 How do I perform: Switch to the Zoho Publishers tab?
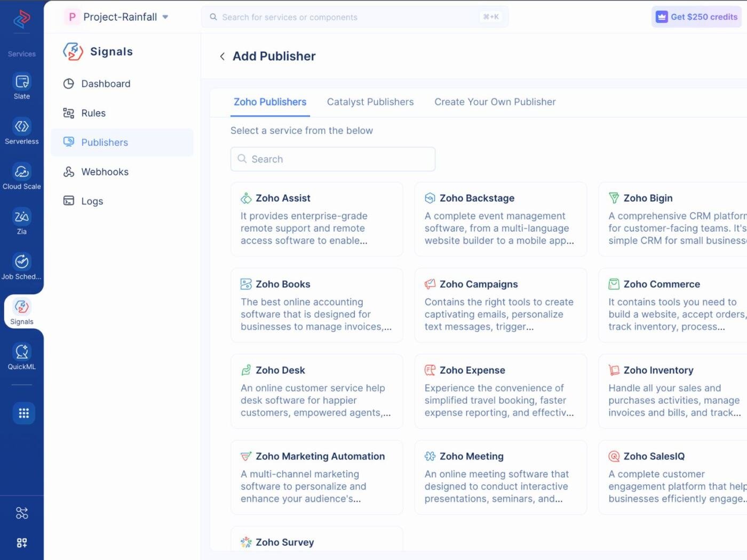(270, 102)
